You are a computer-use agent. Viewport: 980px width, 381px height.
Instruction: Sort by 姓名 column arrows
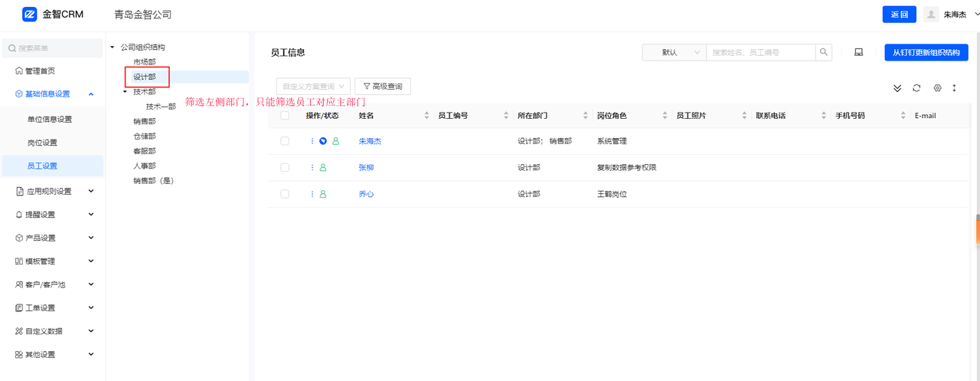[x=426, y=116]
